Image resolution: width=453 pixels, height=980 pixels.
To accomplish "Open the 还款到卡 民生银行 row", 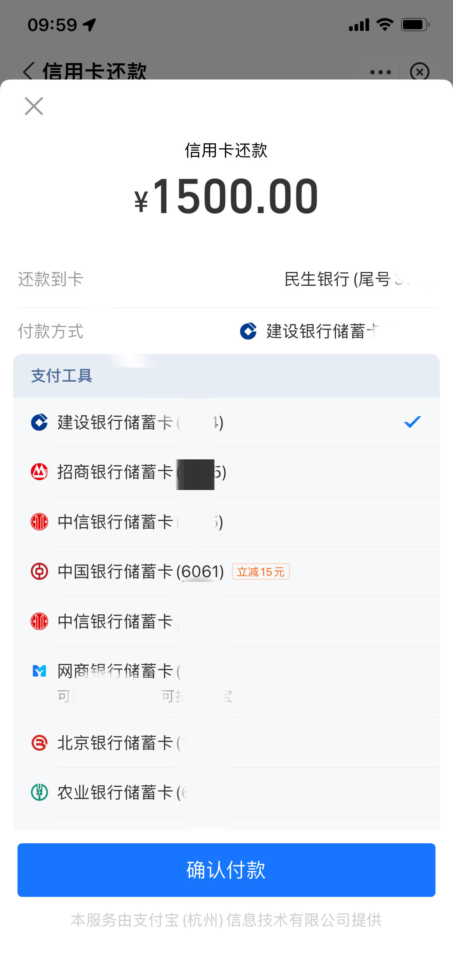I will click(x=226, y=279).
